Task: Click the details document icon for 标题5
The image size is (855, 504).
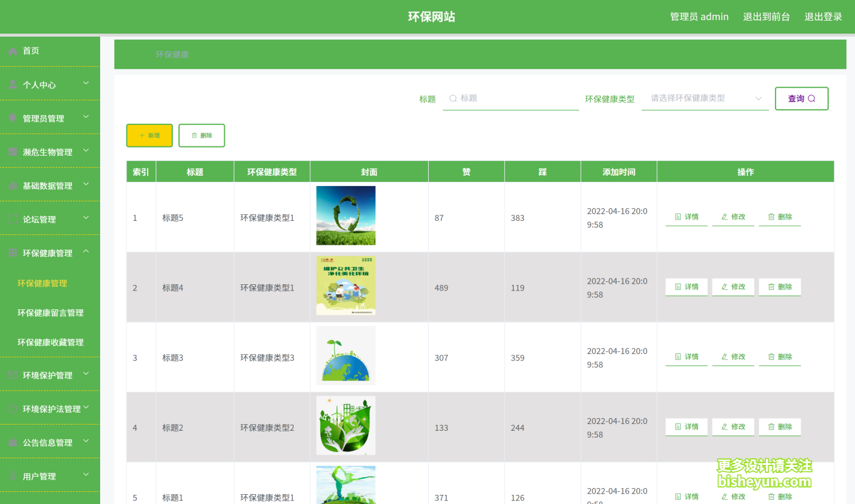Action: [x=677, y=216]
